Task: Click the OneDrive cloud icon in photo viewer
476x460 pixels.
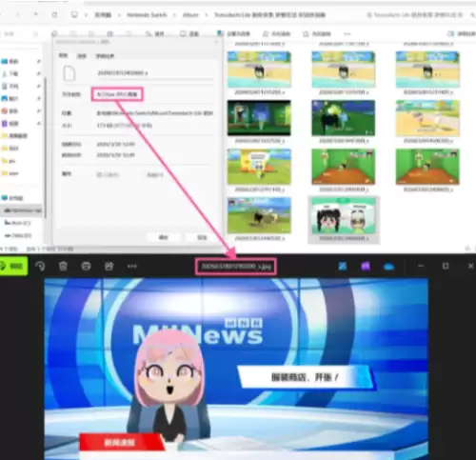Action: coord(389,267)
